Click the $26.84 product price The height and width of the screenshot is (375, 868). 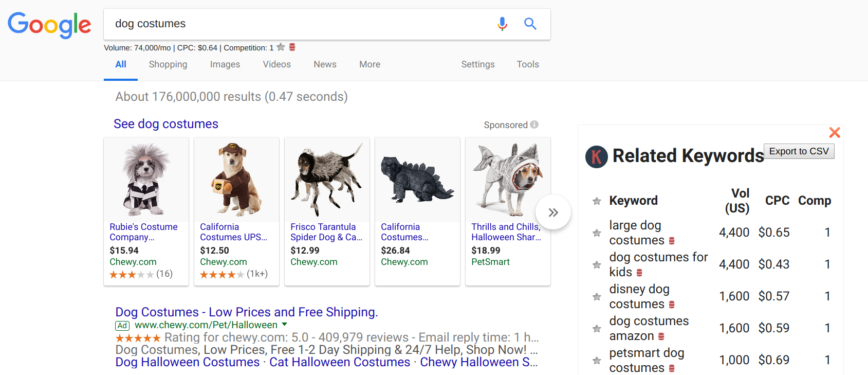(x=395, y=251)
